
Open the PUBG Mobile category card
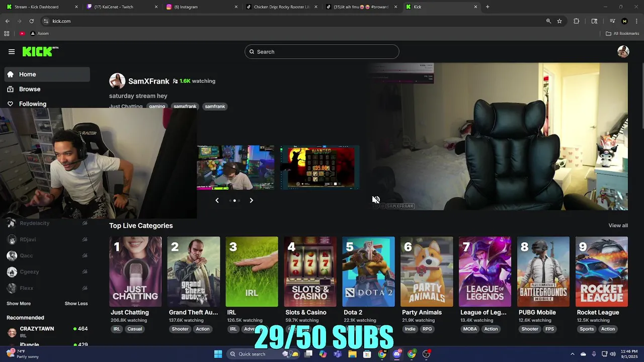543,271
